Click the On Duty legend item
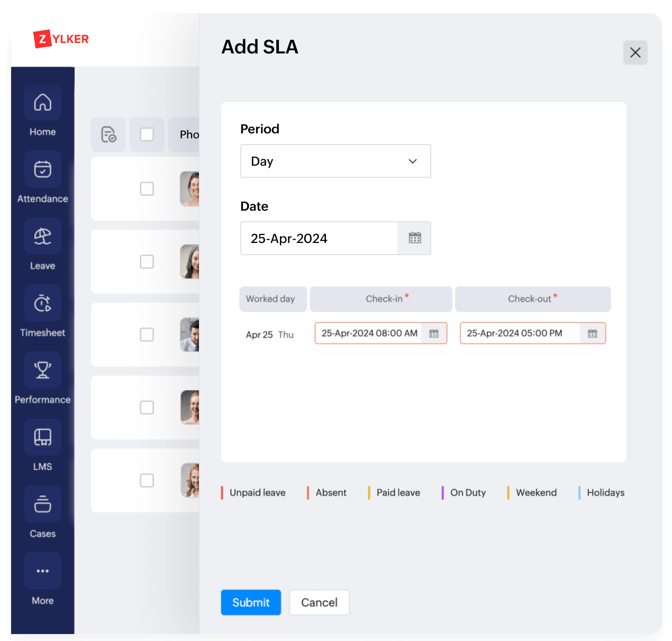This screenshot has height=641, width=672. click(464, 493)
